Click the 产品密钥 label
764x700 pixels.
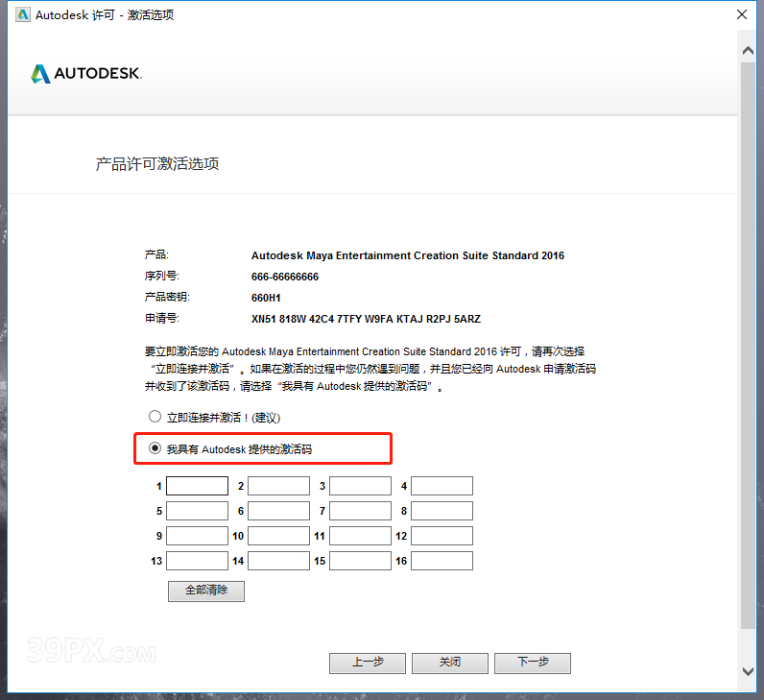tap(167, 297)
